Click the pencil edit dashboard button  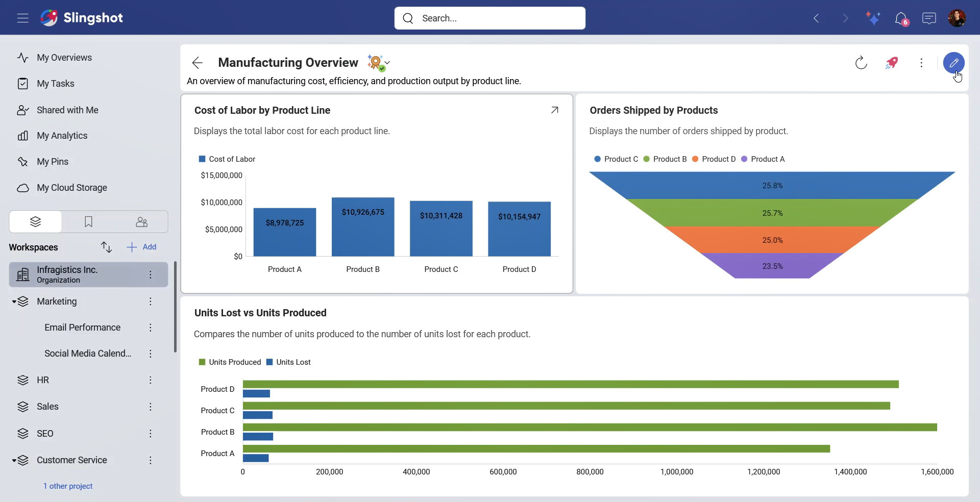pyautogui.click(x=953, y=63)
